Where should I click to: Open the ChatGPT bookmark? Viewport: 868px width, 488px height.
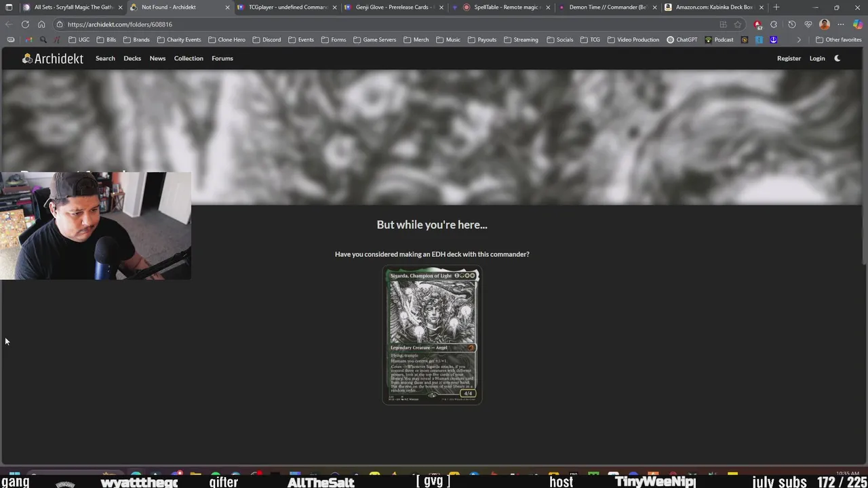[x=682, y=40]
